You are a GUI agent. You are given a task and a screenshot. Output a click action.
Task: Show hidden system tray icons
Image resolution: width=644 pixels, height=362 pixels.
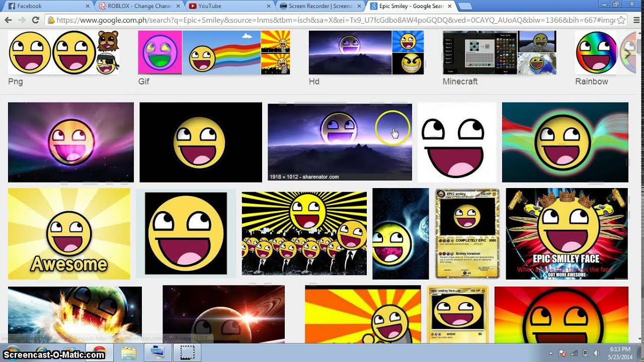551,353
